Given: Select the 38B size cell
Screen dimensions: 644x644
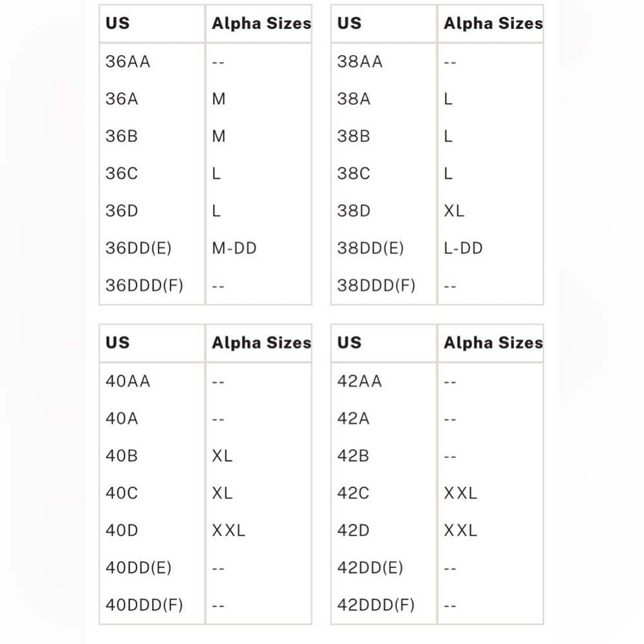Looking at the screenshot, I should click(x=354, y=137).
